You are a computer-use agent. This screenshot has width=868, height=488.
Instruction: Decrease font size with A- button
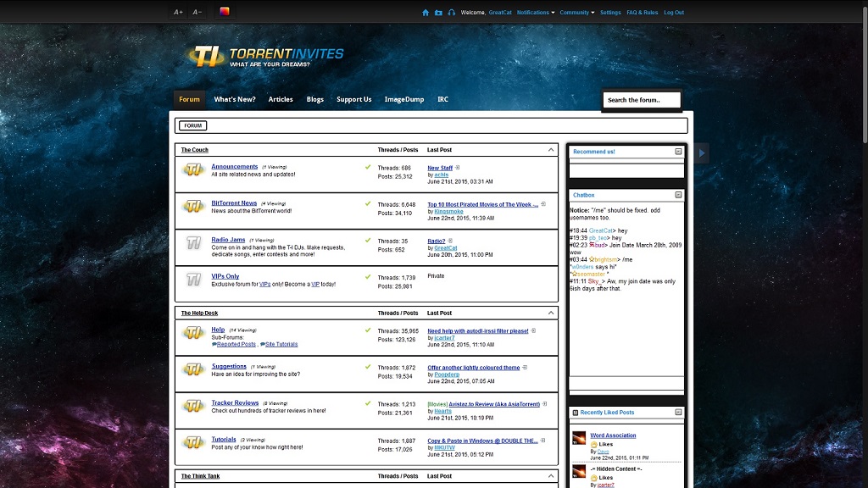[x=197, y=12]
